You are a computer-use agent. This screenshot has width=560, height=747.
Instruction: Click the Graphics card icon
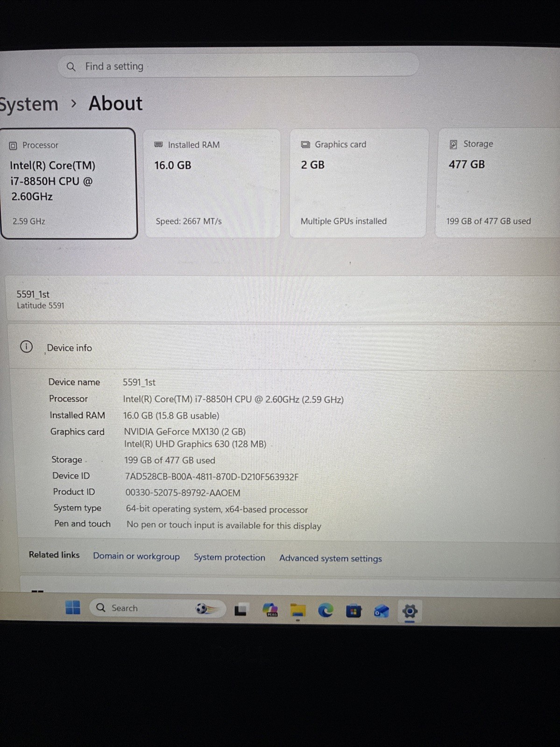click(x=305, y=144)
